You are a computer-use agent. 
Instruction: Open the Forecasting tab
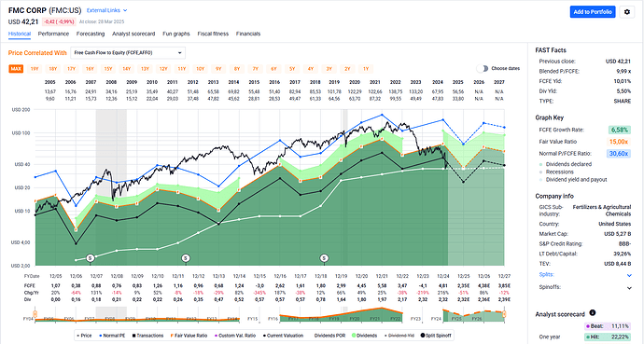91,34
